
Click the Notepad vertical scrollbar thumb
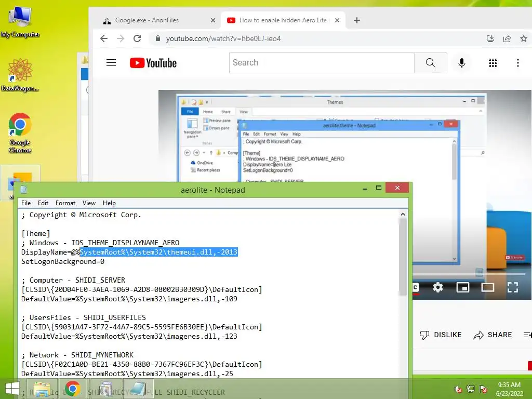403,257
